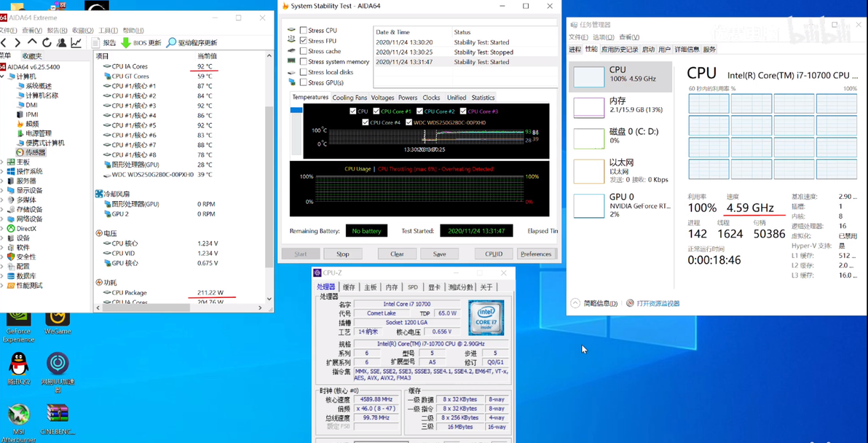Image resolution: width=868 pixels, height=443 pixels.
Task: Open AIDA64 工具(T) menu
Action: click(108, 30)
